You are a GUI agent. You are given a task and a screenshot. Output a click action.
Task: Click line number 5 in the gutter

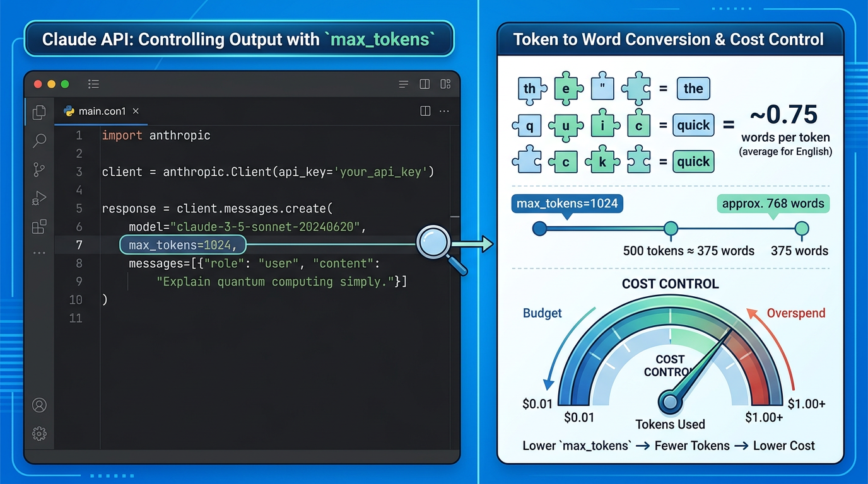[79, 209]
